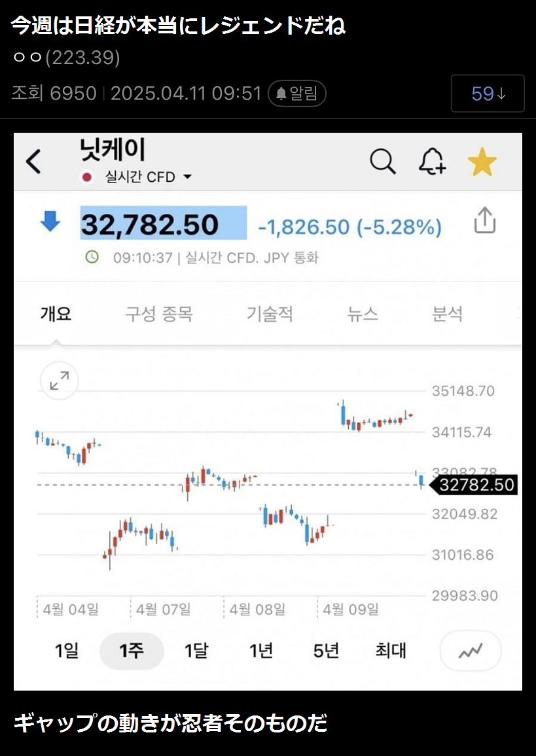Viewport: 536px width, 756px height.
Task: Switch chart to 5년 range
Action: tap(326, 651)
